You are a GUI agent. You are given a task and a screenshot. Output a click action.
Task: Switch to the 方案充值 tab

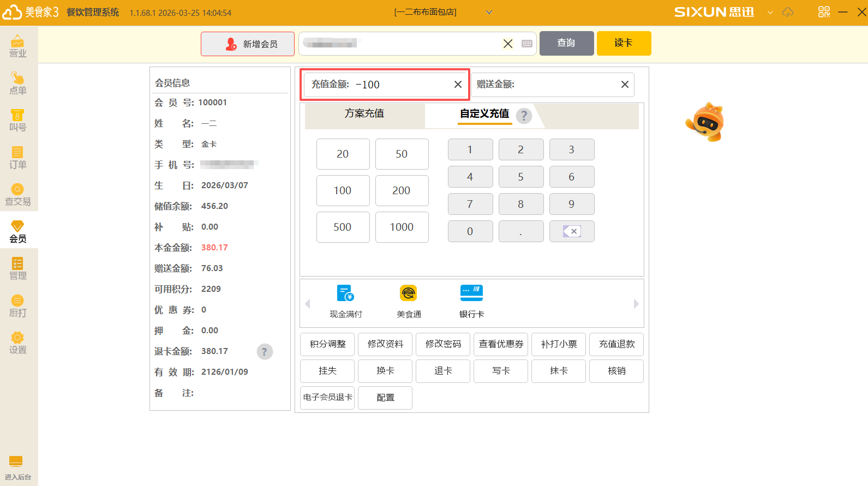tap(364, 113)
